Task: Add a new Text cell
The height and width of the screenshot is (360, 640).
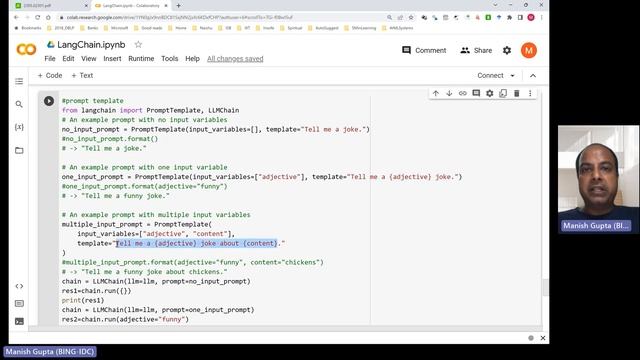Action: [82, 76]
